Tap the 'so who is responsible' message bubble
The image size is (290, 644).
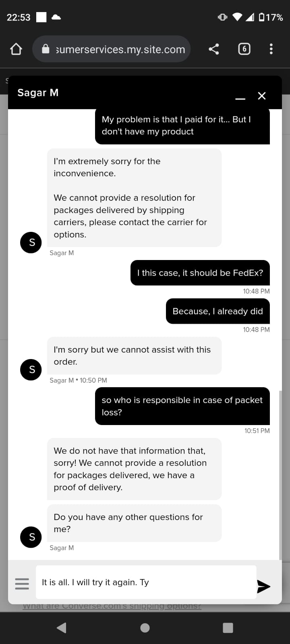click(x=182, y=406)
